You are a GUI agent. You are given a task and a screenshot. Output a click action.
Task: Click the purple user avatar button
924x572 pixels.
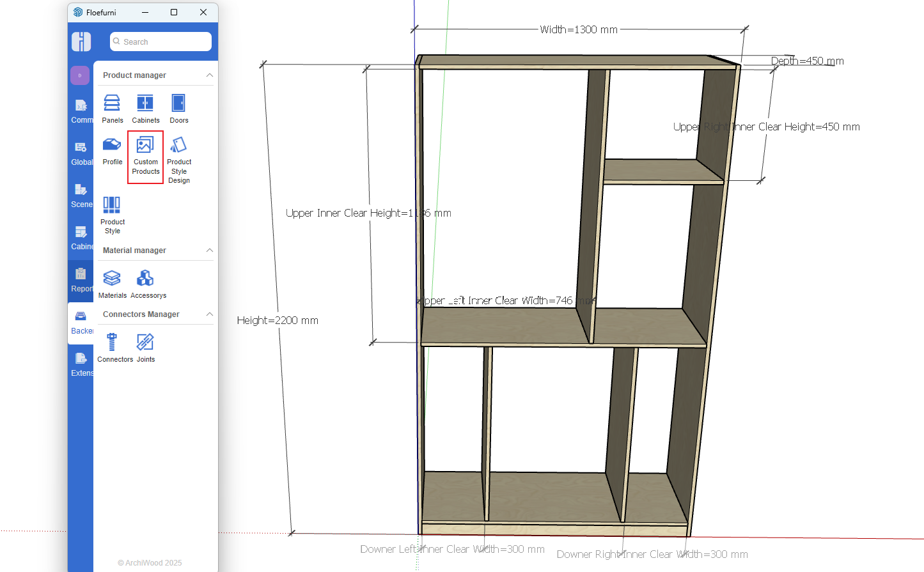(x=80, y=75)
